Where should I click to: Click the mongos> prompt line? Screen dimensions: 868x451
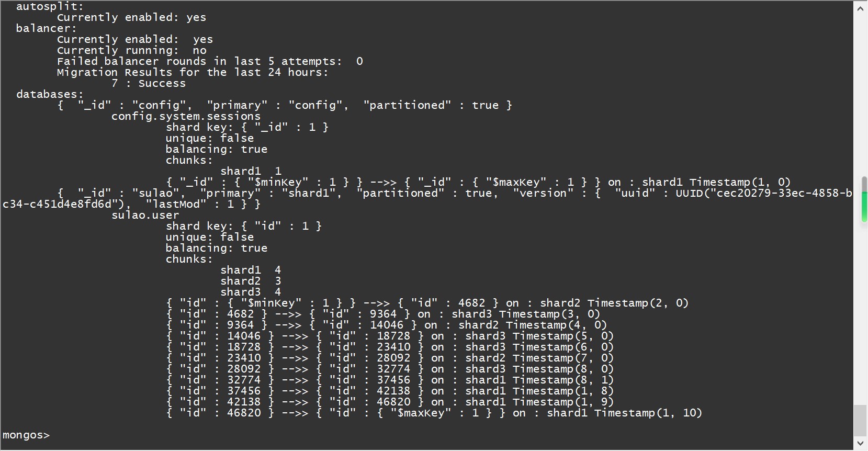pyautogui.click(x=26, y=435)
